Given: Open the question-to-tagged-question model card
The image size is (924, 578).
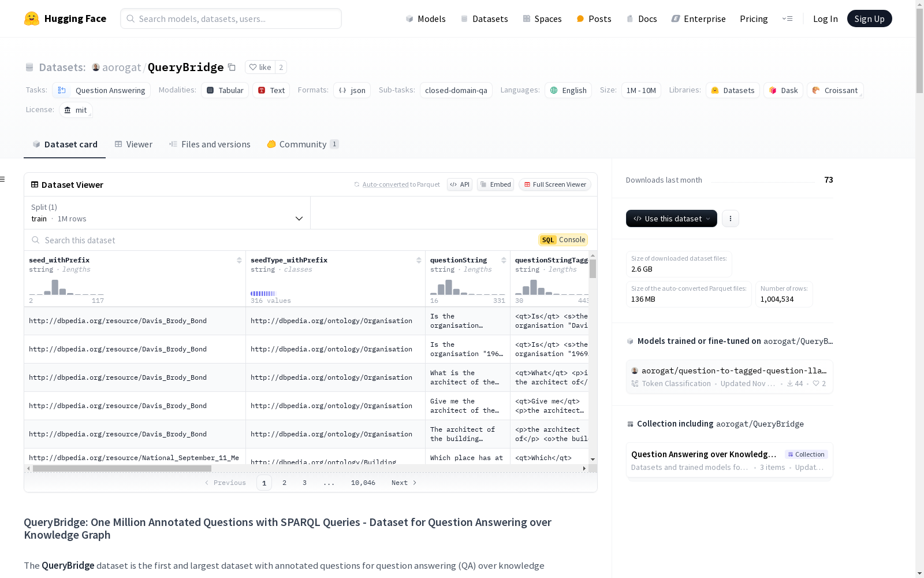Looking at the screenshot, I should point(729,377).
